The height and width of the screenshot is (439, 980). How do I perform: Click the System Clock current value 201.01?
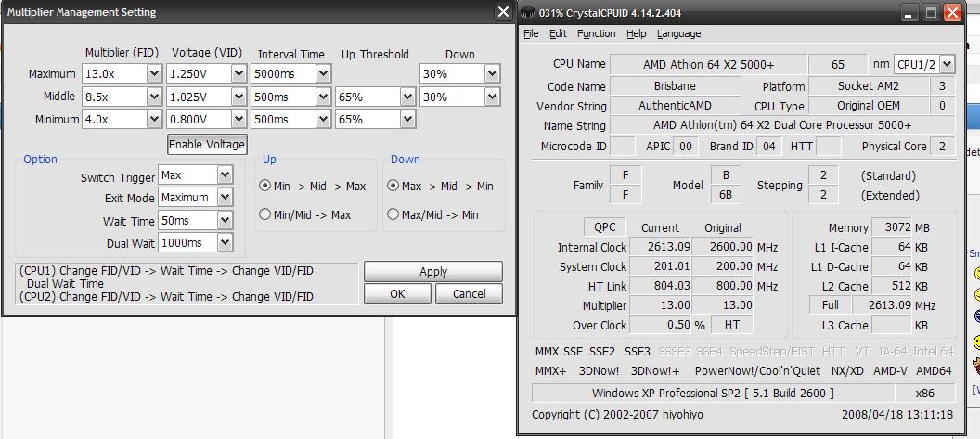pyautogui.click(x=660, y=266)
